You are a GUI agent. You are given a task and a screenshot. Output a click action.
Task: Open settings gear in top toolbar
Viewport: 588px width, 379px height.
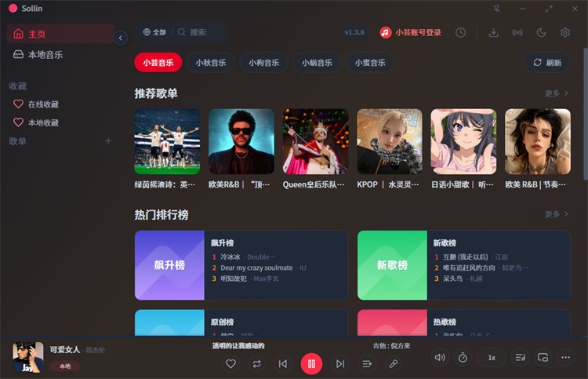(564, 33)
